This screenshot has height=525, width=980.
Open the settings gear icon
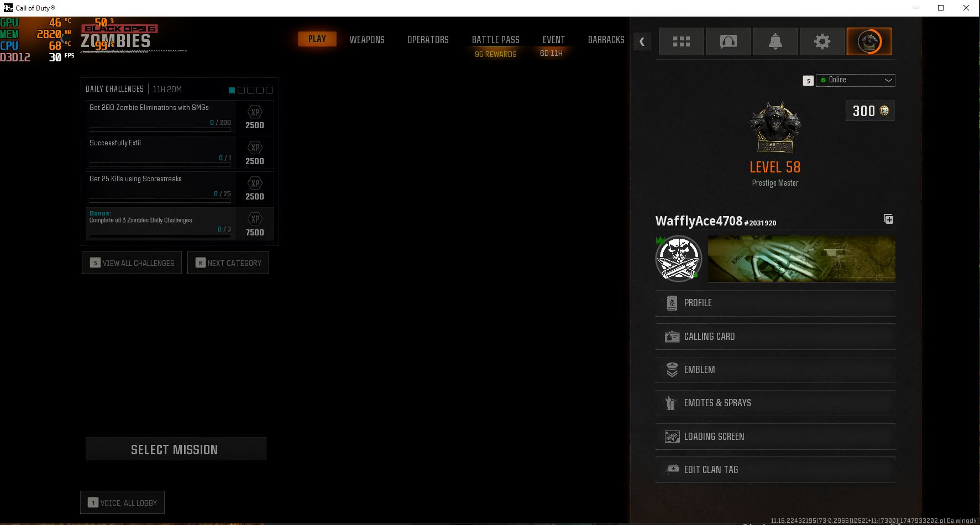(x=822, y=41)
